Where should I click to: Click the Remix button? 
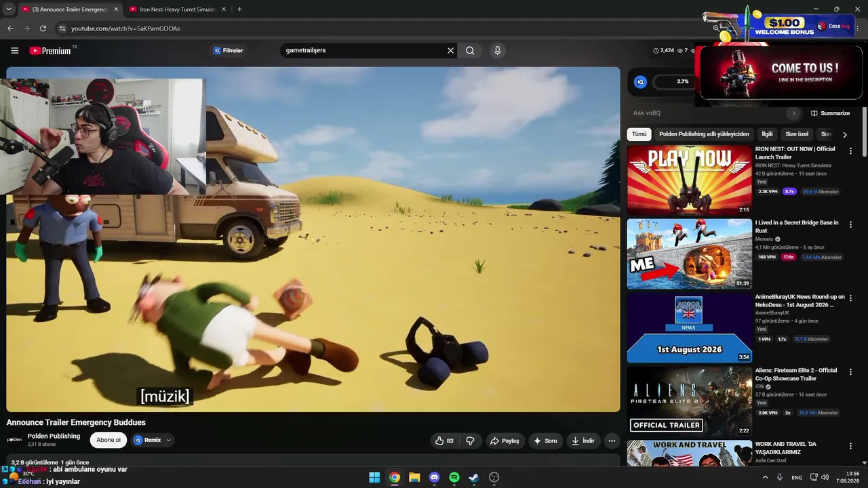tap(147, 440)
